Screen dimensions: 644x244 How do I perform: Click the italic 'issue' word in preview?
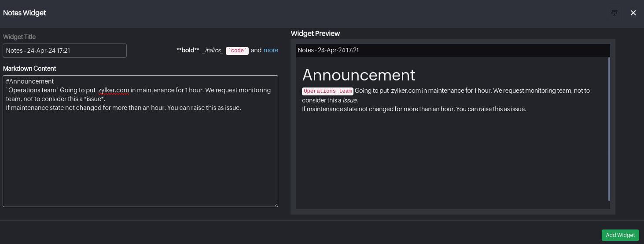[x=350, y=100]
